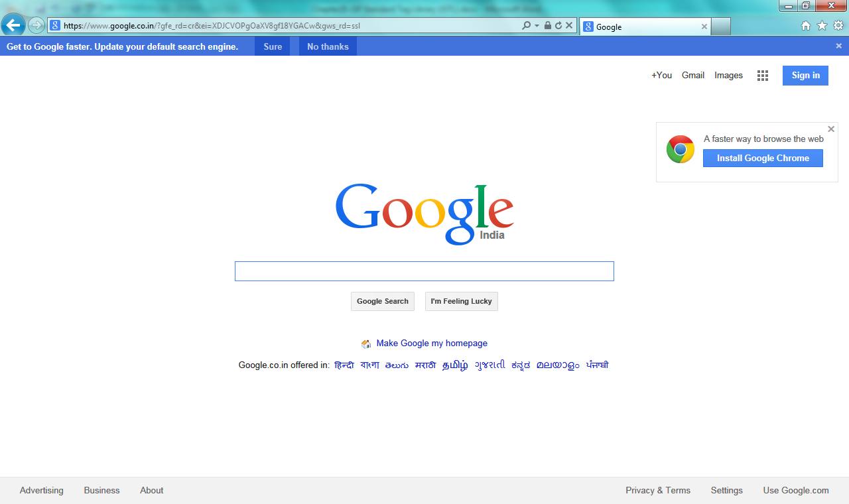The image size is (849, 504).
Task: Click the Chrome logo in the promo box
Action: click(681, 149)
